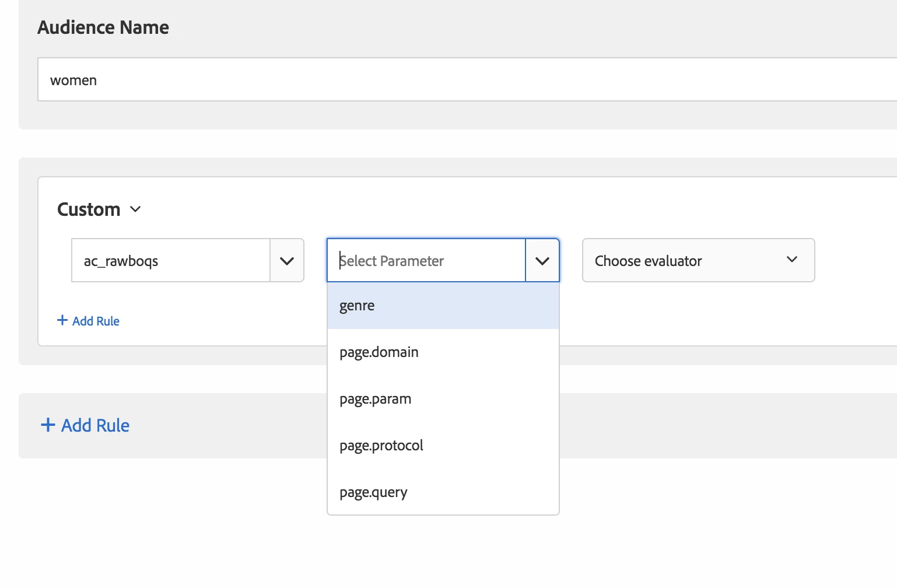Choose page.domain from the parameter list
Screen dimensions: 897x588
pyautogui.click(x=379, y=352)
